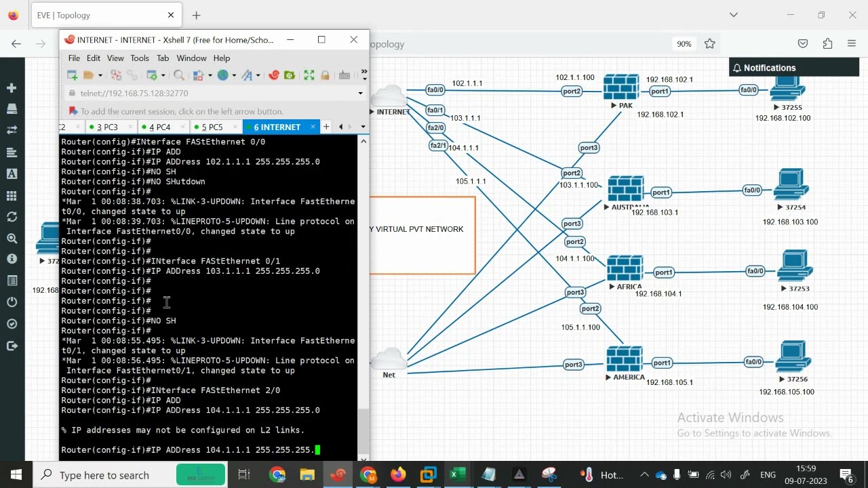Click EVE sidebar Lab details list icon
This screenshot has height=488, width=868.
(12, 281)
